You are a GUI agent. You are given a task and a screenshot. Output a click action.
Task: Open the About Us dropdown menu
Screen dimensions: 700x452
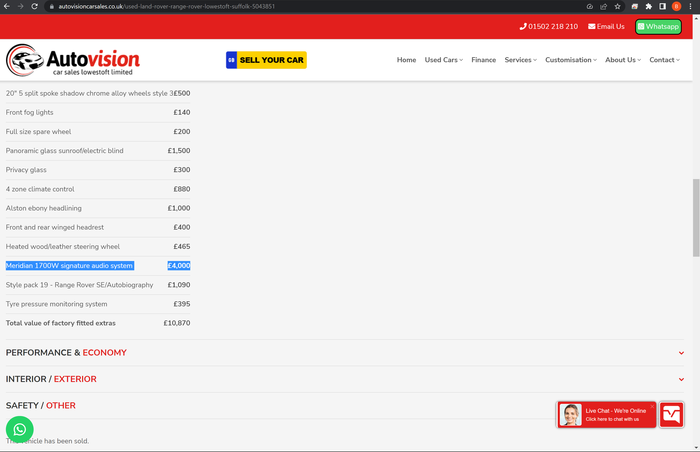(x=623, y=60)
